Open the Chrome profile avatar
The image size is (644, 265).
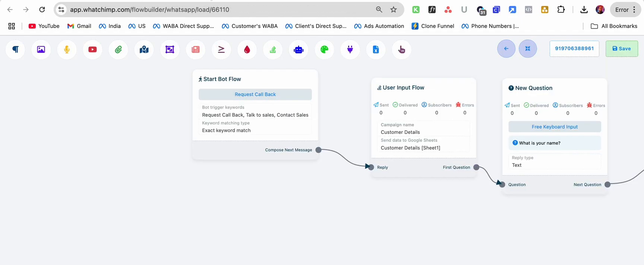coord(600,10)
